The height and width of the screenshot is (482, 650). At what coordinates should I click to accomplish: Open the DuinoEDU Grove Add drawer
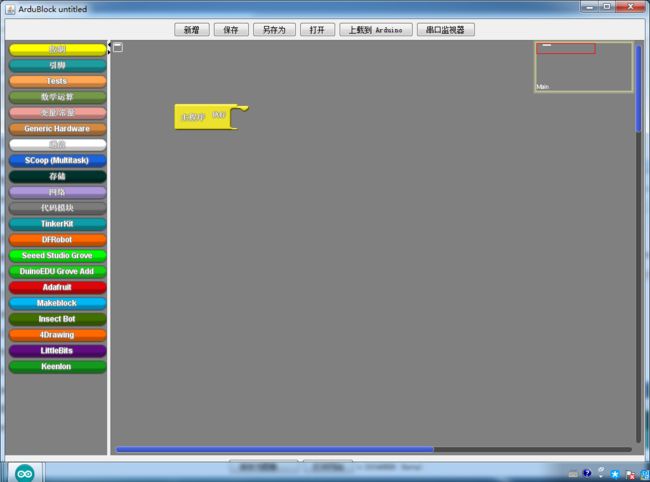tap(58, 271)
